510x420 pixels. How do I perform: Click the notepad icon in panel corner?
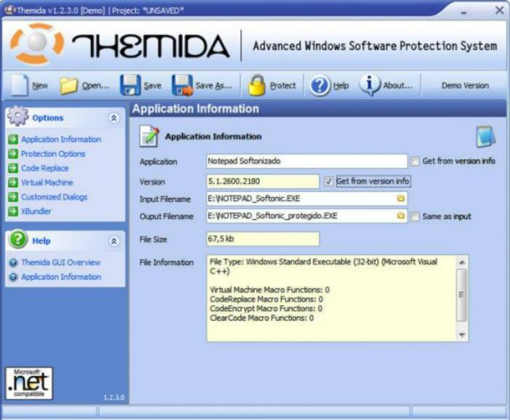486,136
